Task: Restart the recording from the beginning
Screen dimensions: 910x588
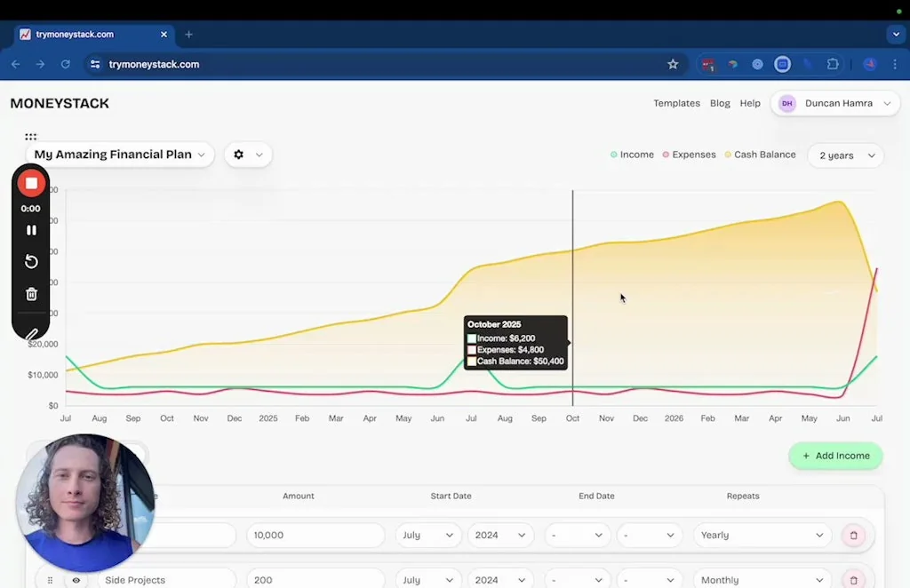Action: coord(31,261)
